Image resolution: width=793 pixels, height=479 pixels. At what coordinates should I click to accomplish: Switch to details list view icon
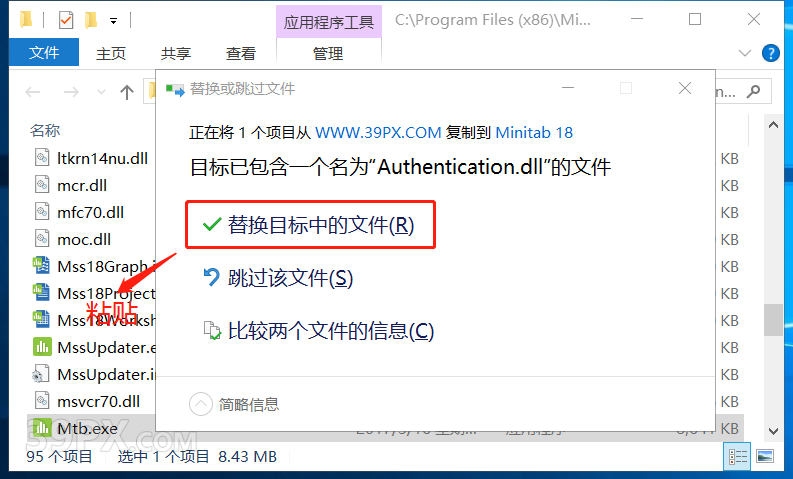click(738, 457)
